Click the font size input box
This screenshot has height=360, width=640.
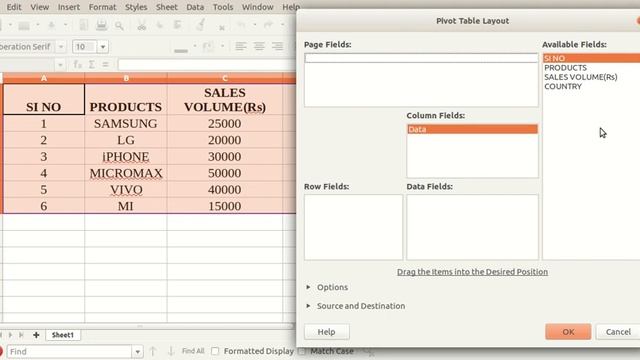pos(85,47)
